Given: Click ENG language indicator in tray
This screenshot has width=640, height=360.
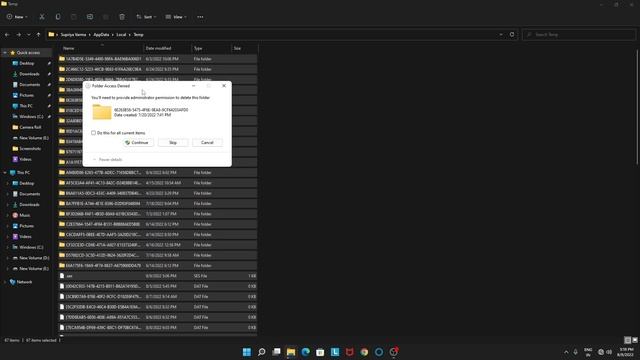Looking at the screenshot, I should tap(588, 352).
